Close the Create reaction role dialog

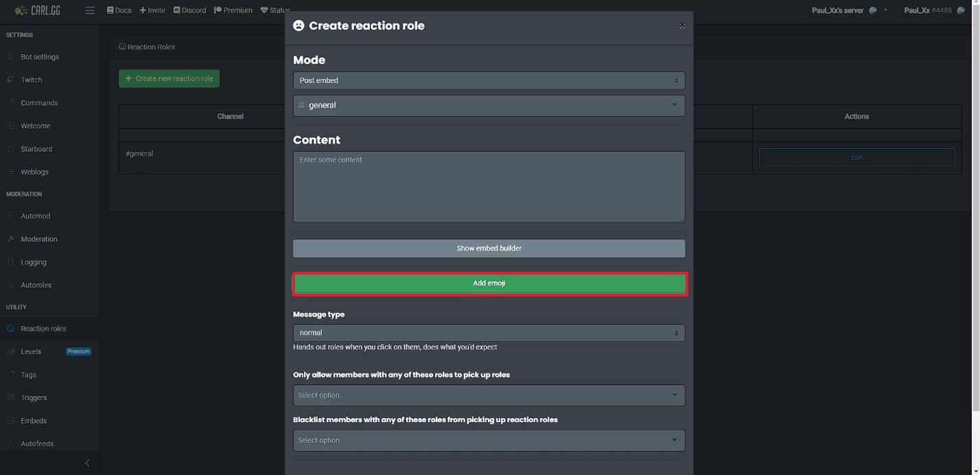pos(681,25)
